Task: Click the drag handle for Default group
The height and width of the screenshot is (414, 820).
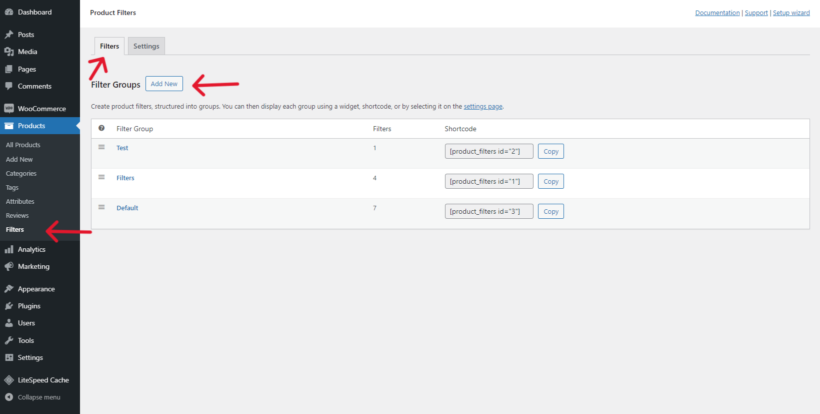Action: coord(101,207)
